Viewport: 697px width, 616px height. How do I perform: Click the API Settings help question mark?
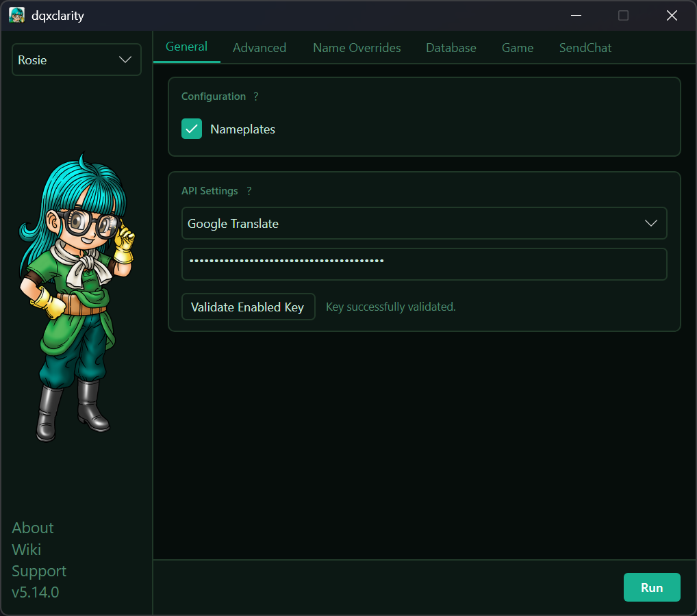249,191
